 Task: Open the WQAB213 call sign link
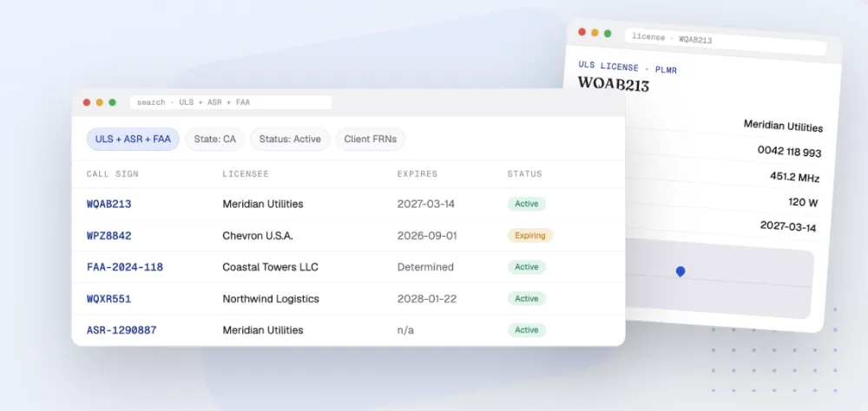[x=109, y=204]
